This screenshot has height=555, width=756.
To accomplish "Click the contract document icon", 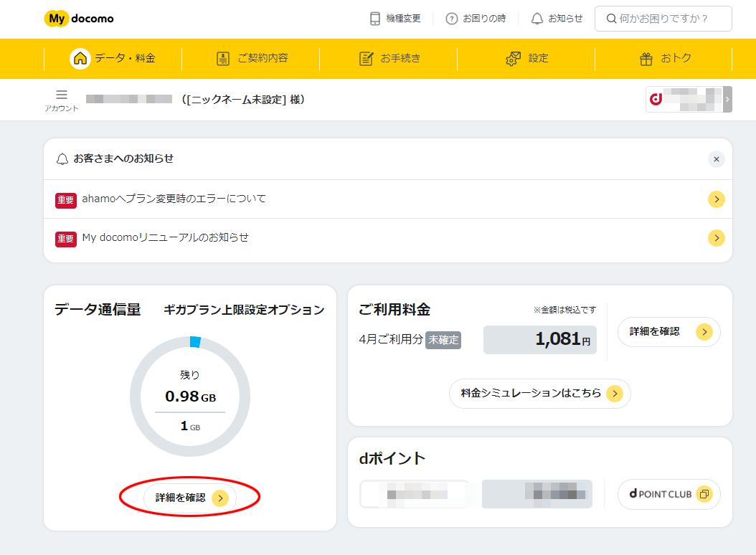I will [x=223, y=59].
